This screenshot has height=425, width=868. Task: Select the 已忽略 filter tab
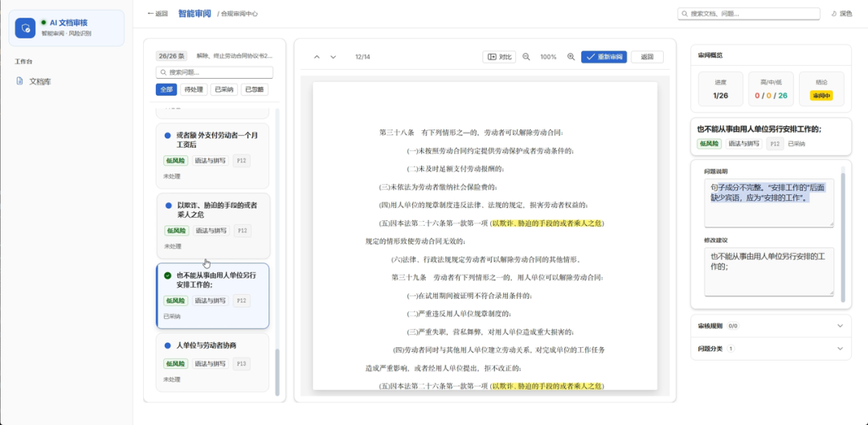254,90
